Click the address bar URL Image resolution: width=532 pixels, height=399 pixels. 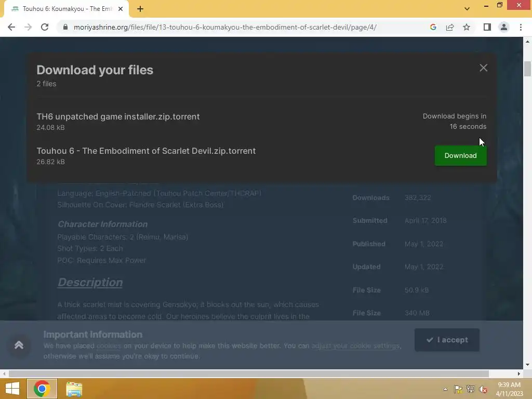pyautogui.click(x=225, y=27)
